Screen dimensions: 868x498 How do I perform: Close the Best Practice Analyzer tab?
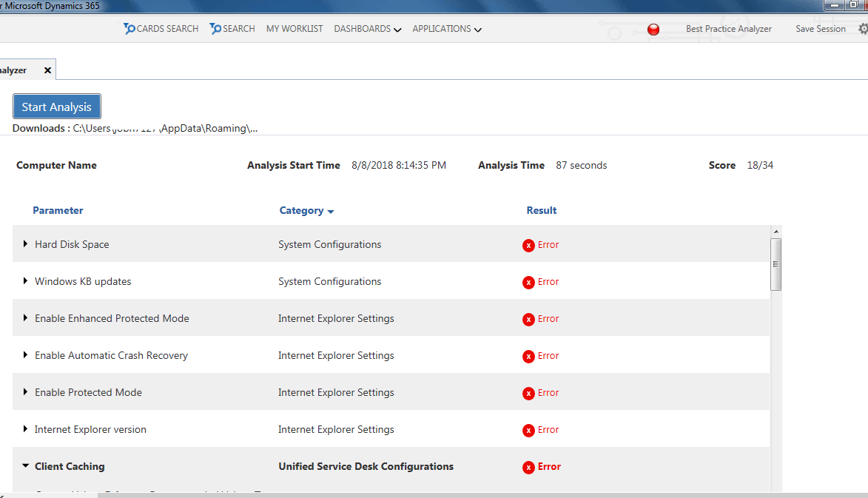click(x=48, y=70)
